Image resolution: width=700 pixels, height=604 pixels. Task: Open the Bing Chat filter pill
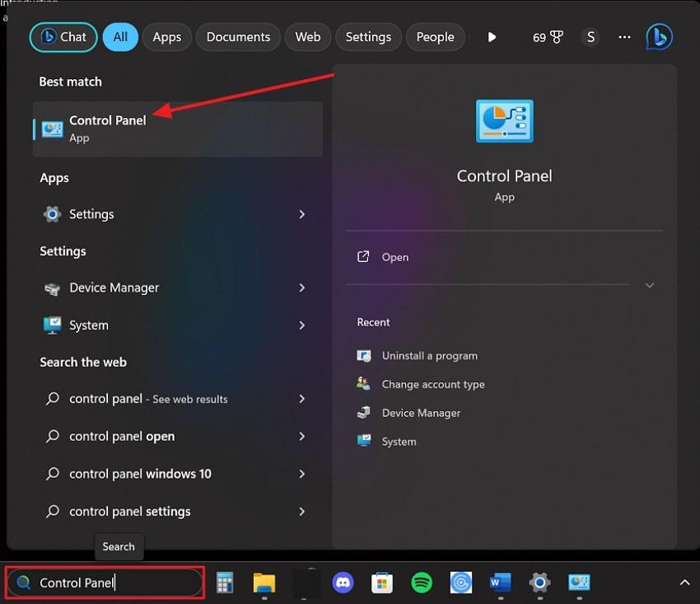[x=63, y=37]
